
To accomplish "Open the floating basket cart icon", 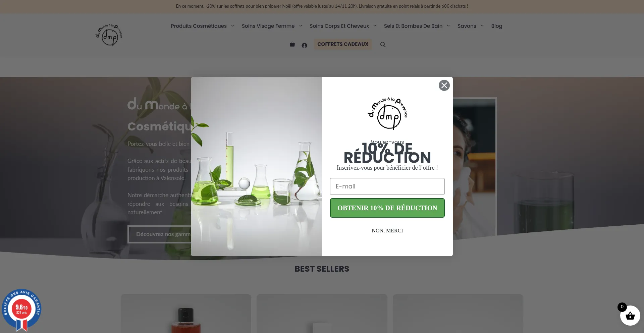I will click(630, 316).
